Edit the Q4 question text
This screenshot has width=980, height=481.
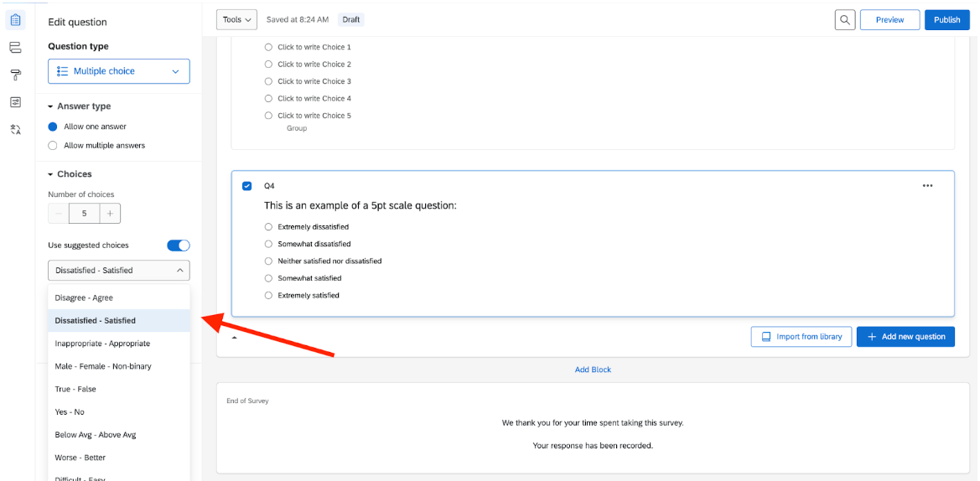pos(360,205)
